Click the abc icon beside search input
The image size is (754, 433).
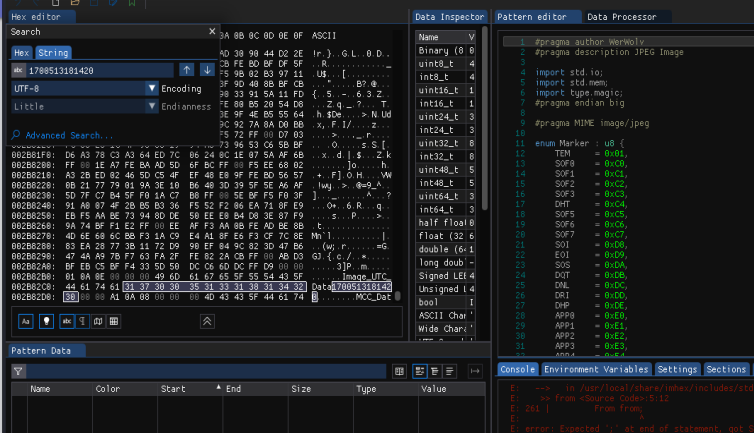coord(18,70)
